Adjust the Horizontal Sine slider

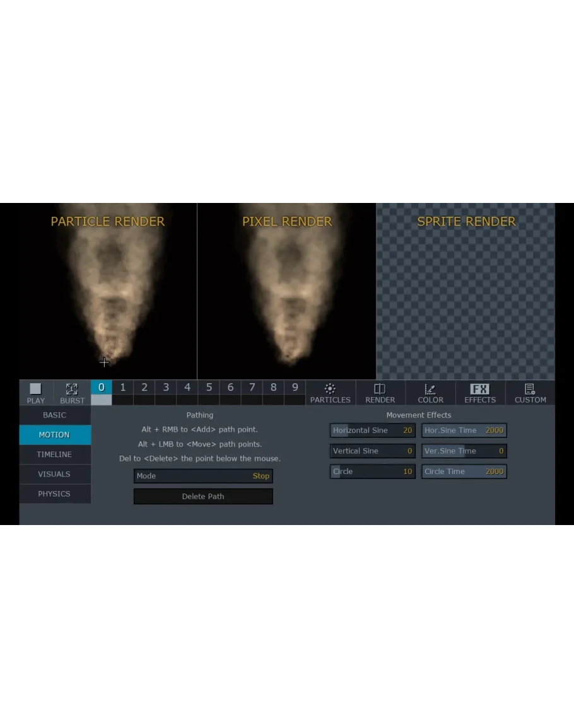[x=372, y=430]
